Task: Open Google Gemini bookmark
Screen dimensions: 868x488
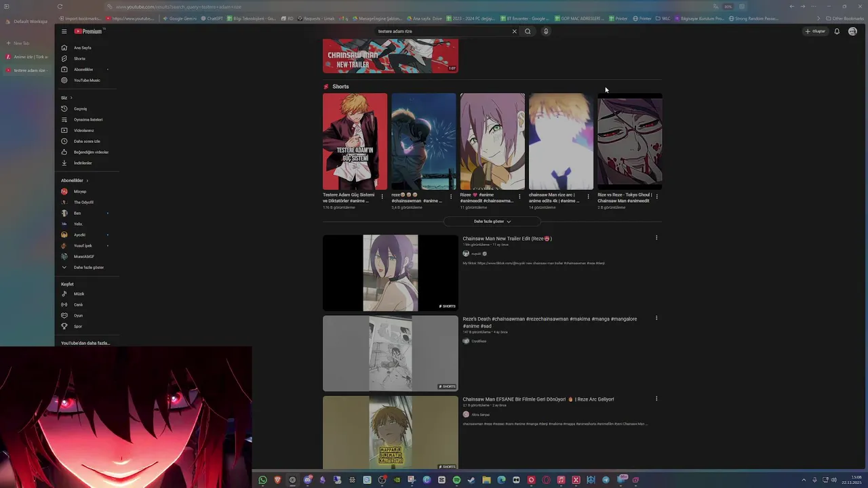Action: 180,18
